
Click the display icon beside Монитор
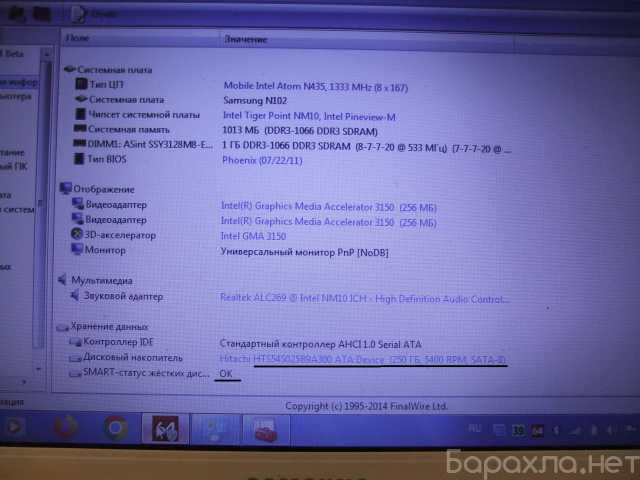77,249
